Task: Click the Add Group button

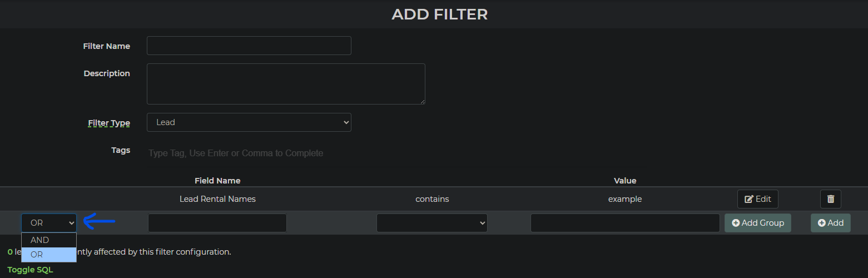Action: click(757, 223)
